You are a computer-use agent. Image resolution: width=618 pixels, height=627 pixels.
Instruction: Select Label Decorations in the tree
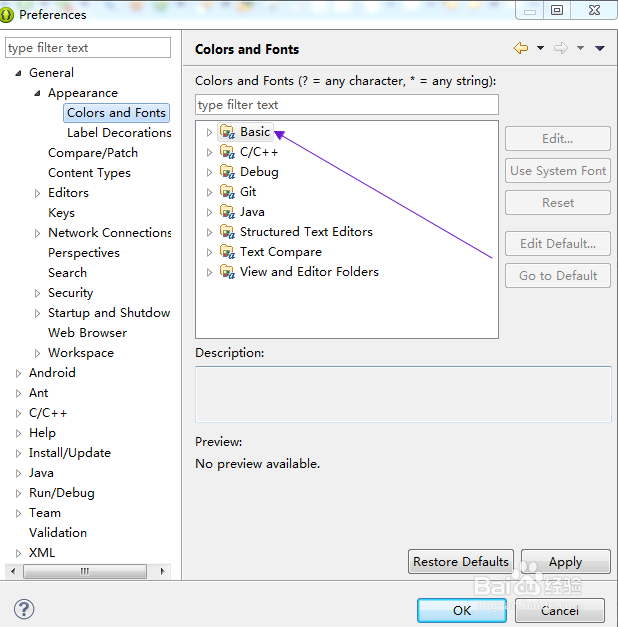pos(119,133)
